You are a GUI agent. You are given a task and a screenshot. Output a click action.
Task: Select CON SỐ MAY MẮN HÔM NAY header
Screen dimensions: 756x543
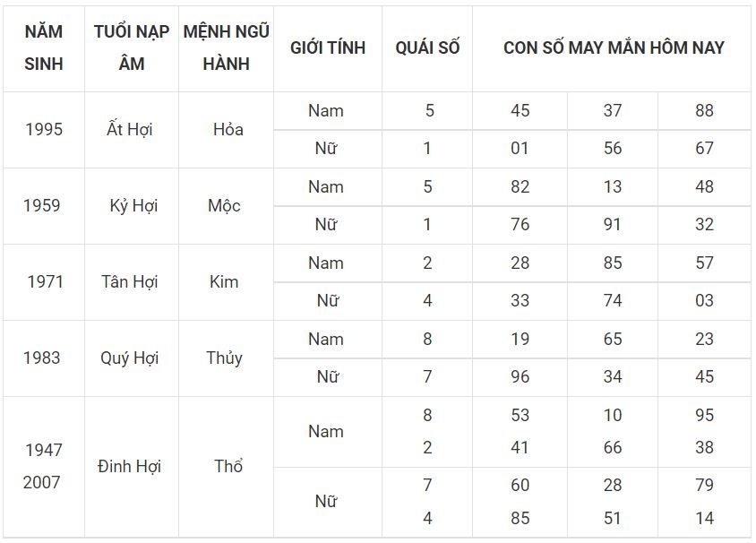[614, 47]
